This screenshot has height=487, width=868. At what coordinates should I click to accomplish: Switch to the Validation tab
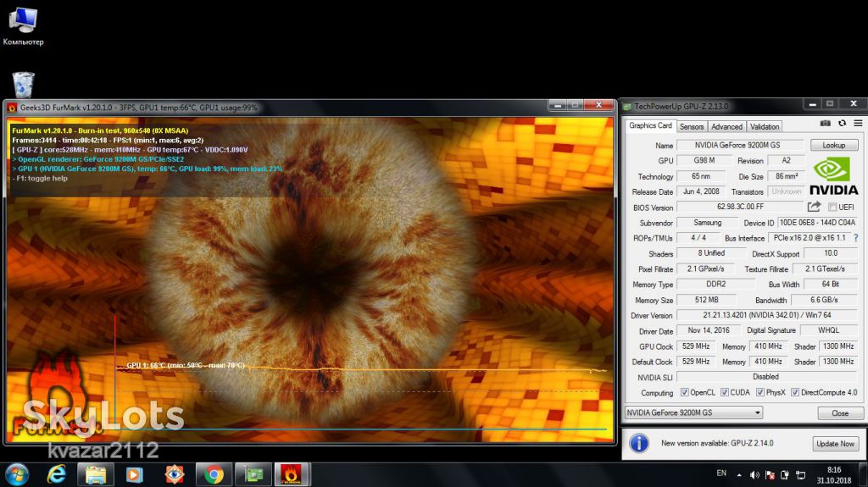(x=765, y=127)
